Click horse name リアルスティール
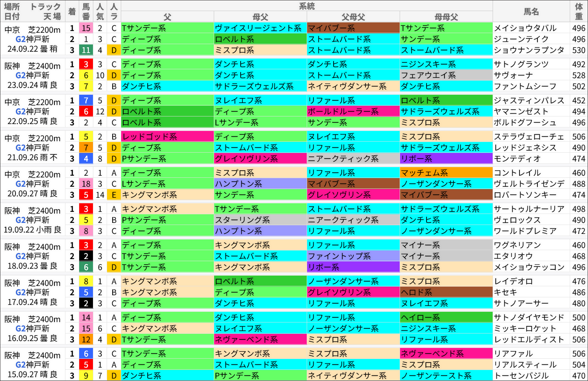 [525, 365]
